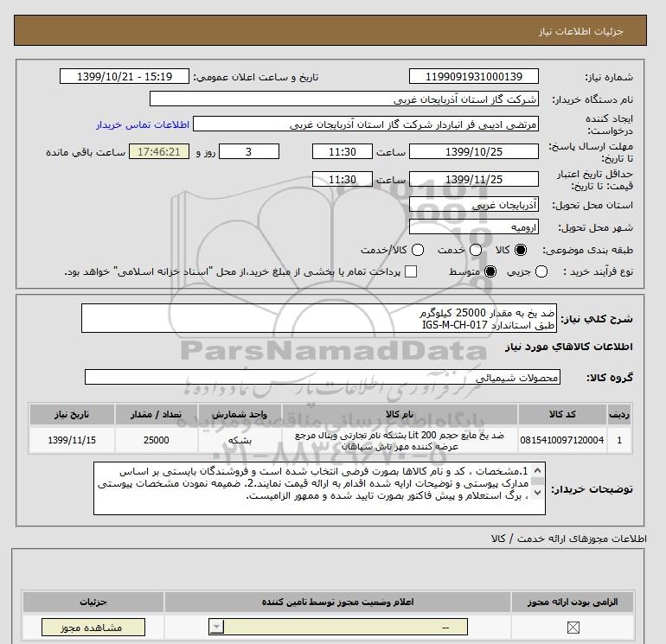Click delivery city ارومیه field
666x644 pixels.
click(474, 227)
